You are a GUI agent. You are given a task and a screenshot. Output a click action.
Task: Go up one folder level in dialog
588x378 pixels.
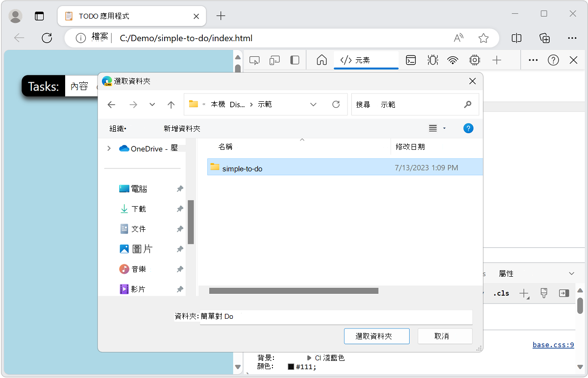(171, 105)
